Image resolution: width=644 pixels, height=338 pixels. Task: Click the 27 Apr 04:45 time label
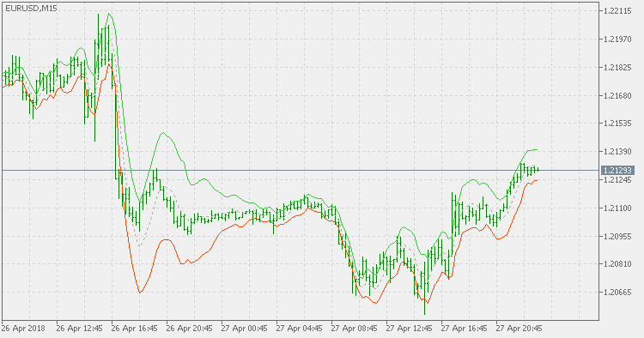click(x=300, y=329)
